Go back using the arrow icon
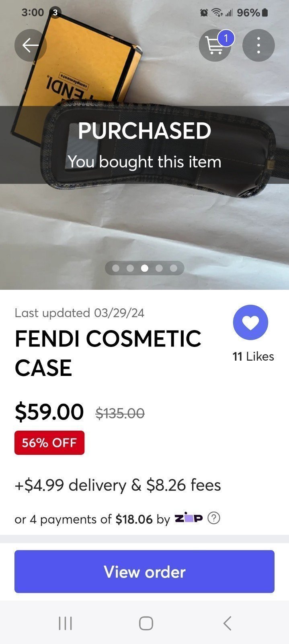 pos(31,45)
